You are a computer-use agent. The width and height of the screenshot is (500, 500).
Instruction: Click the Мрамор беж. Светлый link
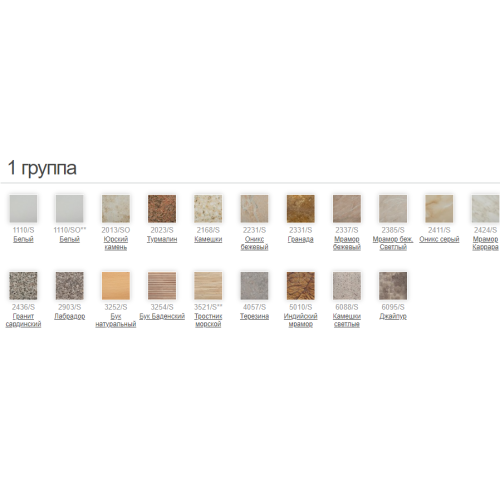coord(393,243)
